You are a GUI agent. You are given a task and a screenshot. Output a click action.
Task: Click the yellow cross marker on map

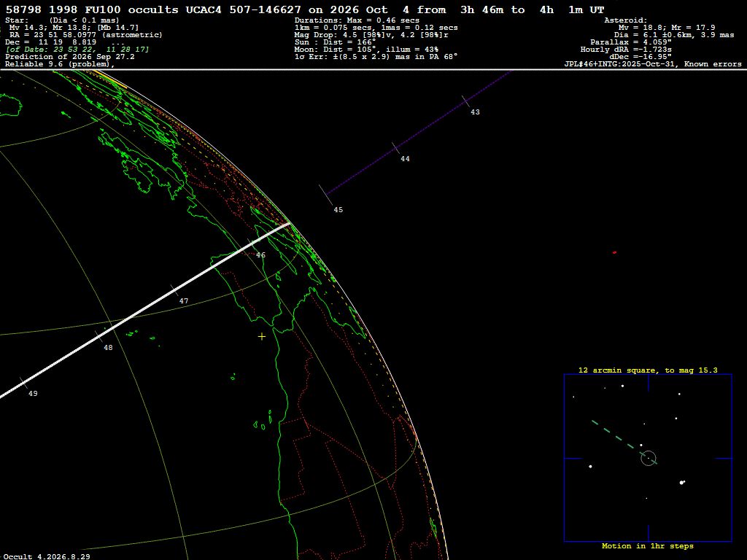262,337
